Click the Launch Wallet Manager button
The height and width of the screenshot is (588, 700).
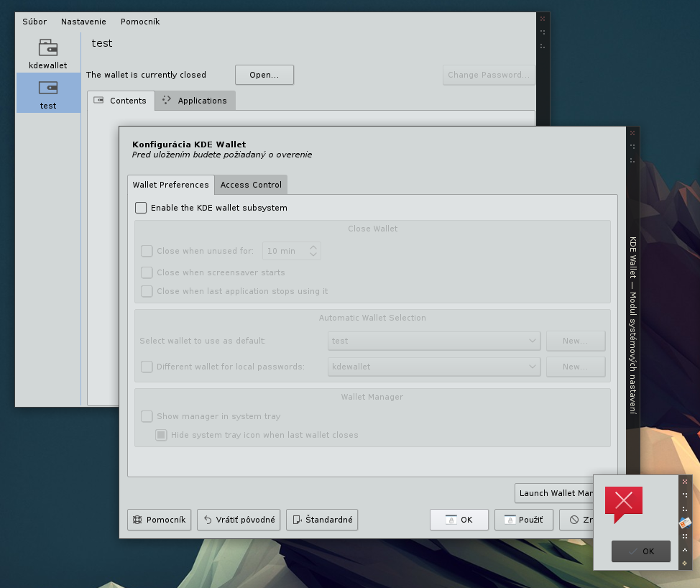click(554, 493)
